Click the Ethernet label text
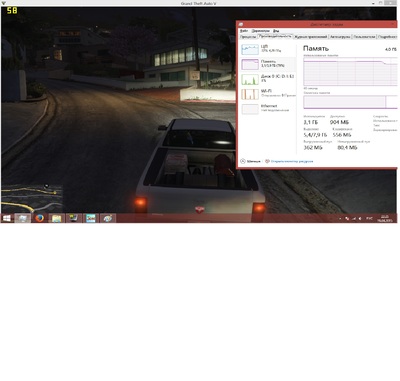The height and width of the screenshot is (381, 400). 269,106
